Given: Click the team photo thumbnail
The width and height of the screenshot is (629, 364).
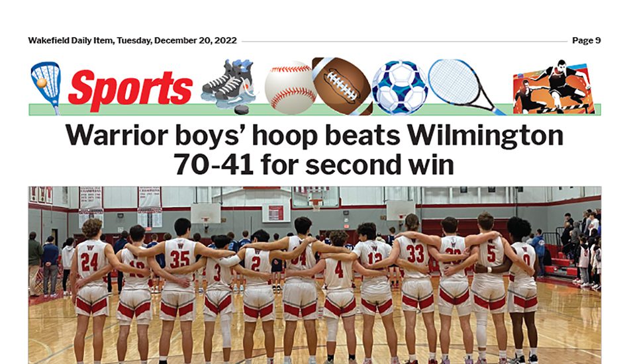Looking at the screenshot, I should [314, 275].
